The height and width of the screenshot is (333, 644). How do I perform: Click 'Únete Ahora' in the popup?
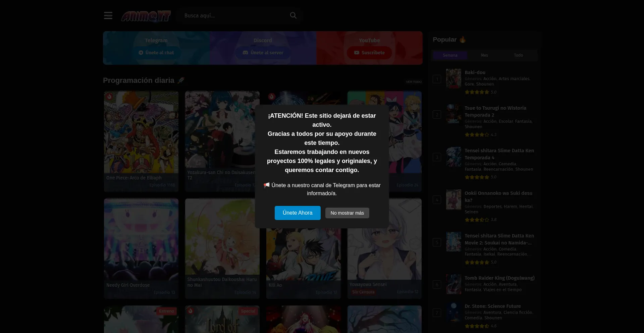298,213
